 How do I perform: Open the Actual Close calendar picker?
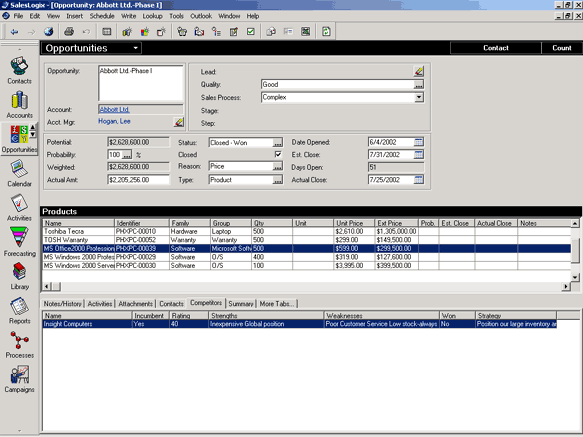[418, 180]
